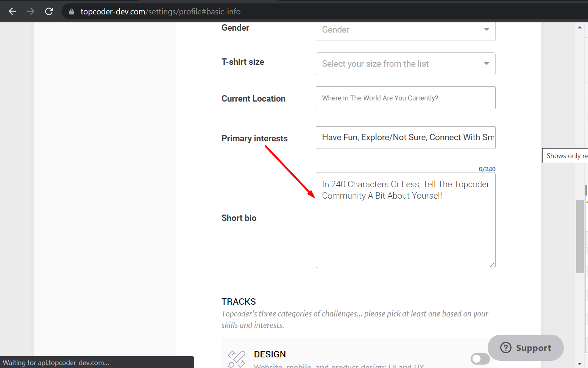Click the browser back arrow
This screenshot has height=368, width=588.
point(12,11)
